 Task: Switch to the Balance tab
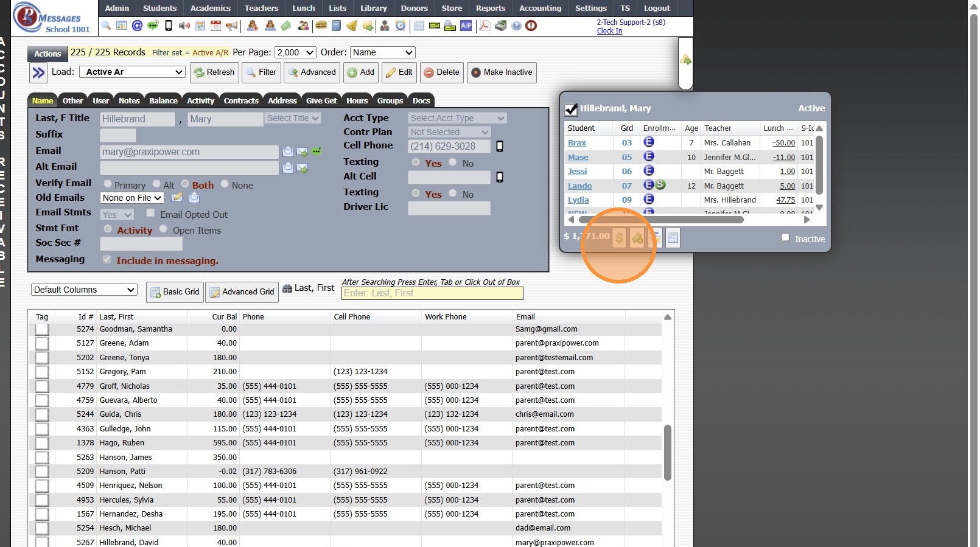[x=164, y=100]
